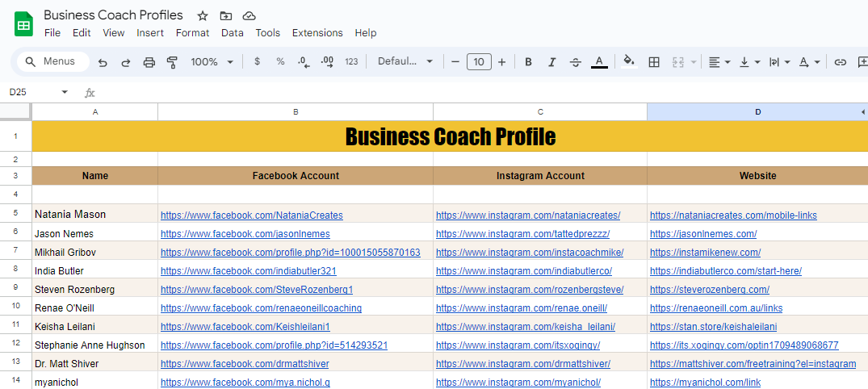Image resolution: width=868 pixels, height=389 pixels.
Task: Open the Data menu
Action: click(x=233, y=33)
